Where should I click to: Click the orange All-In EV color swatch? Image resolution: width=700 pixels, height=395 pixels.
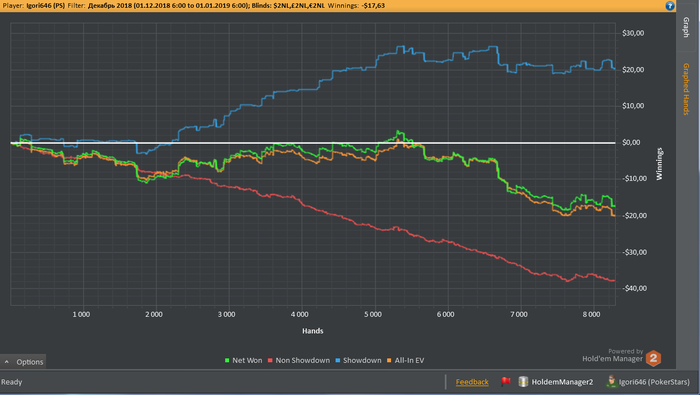click(x=389, y=360)
